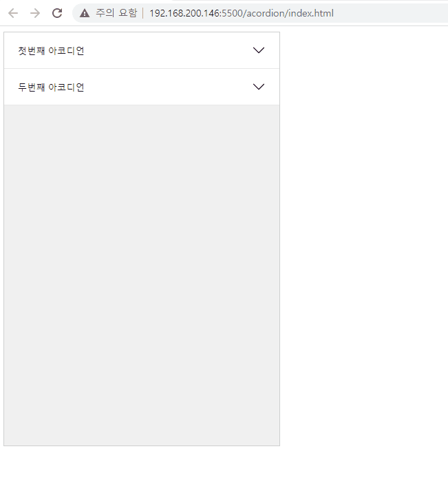Expand the chevron on 첫번째 아코디언
Image resolution: width=448 pixels, height=482 pixels.
coord(259,50)
